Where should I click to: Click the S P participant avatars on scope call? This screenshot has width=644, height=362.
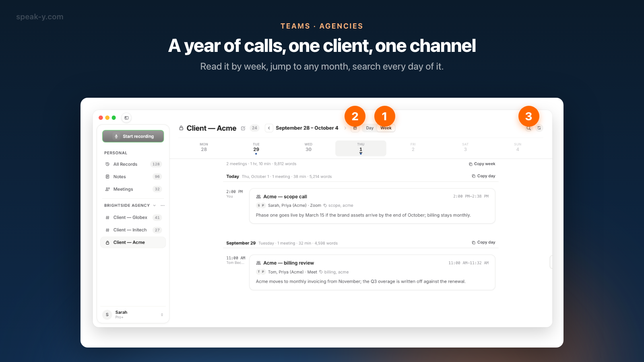click(261, 206)
